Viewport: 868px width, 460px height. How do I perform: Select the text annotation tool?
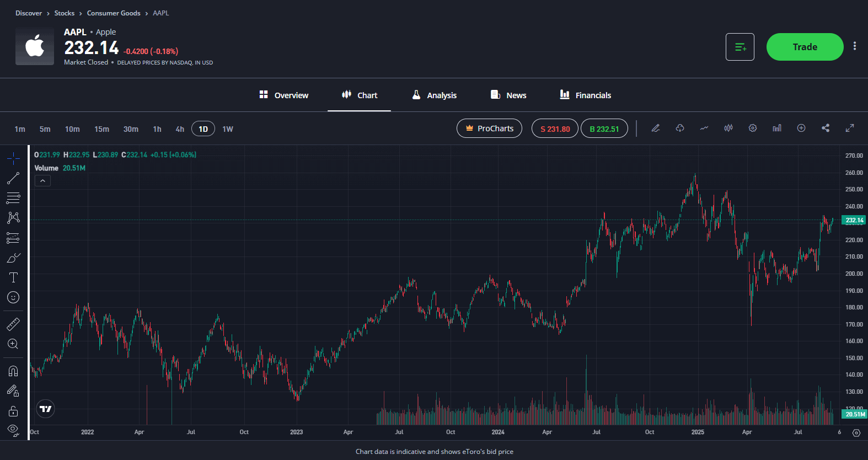tap(13, 277)
